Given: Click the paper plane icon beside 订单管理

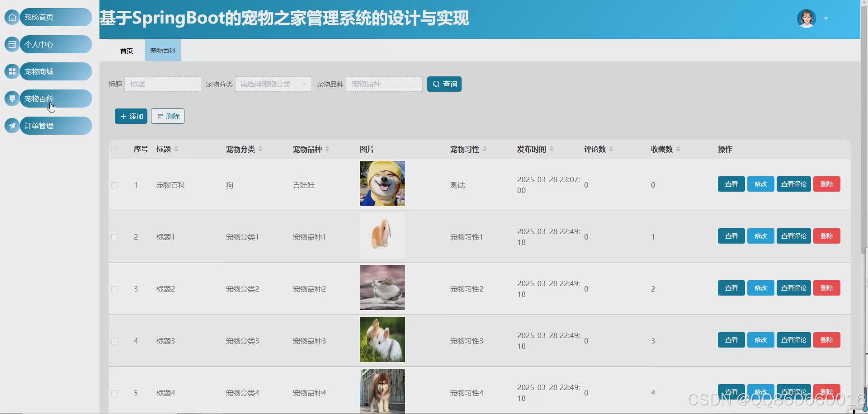Looking at the screenshot, I should pos(12,126).
